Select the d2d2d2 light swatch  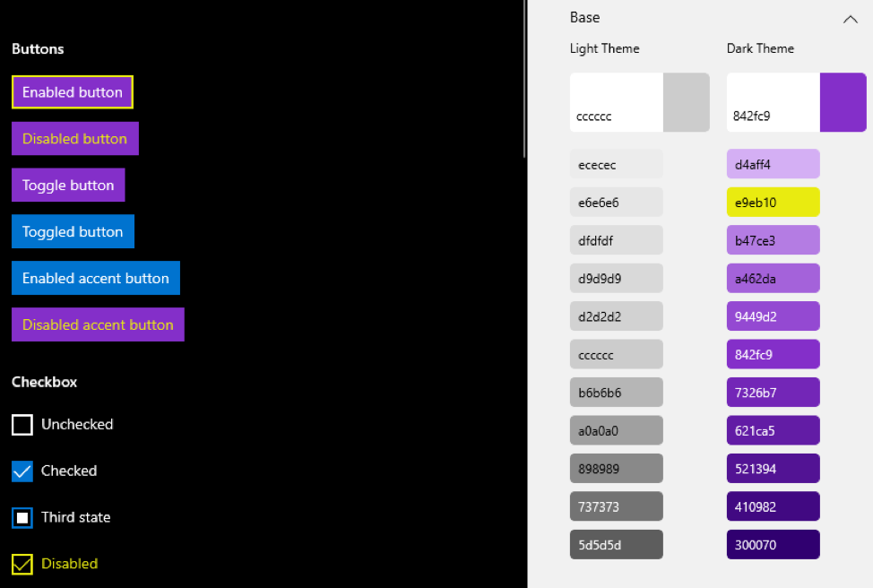click(x=617, y=316)
